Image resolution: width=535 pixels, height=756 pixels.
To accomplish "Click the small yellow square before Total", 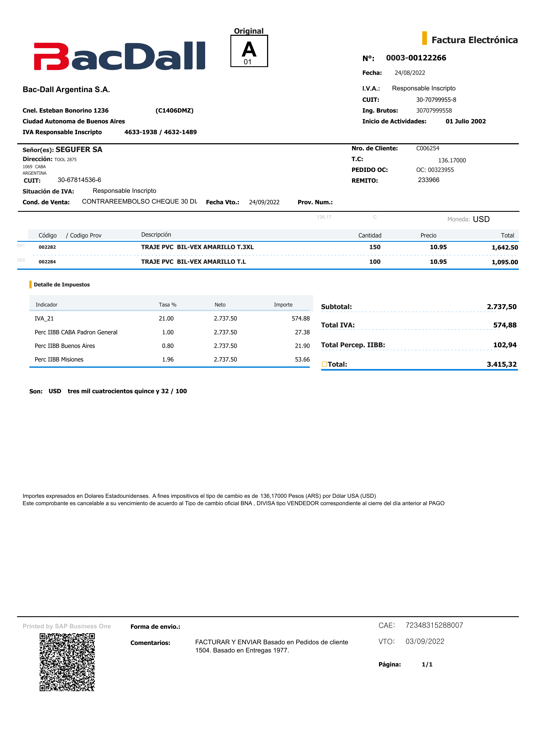I will click(324, 364).
